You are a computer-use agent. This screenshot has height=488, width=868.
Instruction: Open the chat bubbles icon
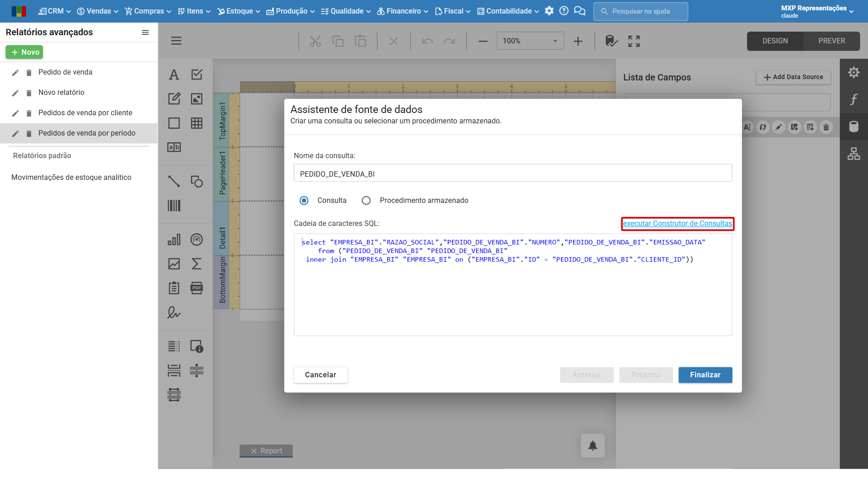click(580, 11)
